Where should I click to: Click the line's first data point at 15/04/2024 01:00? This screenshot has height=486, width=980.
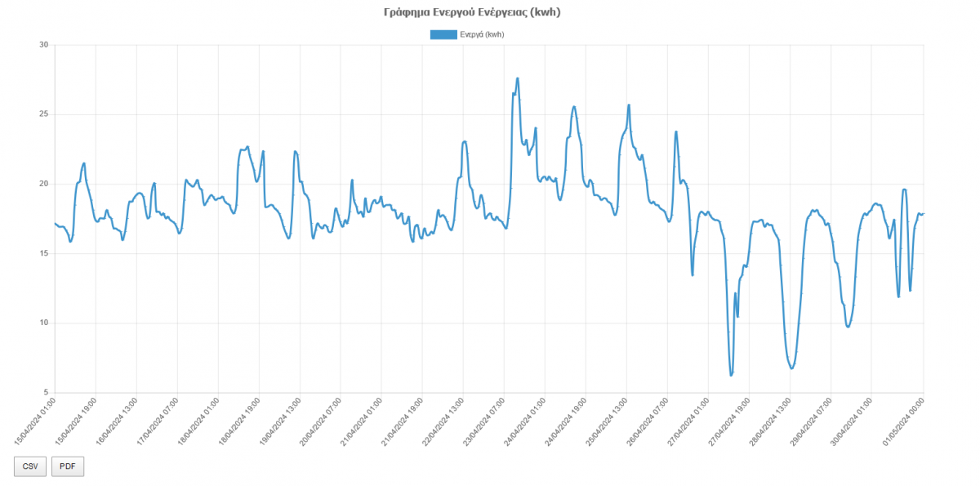coord(55,223)
